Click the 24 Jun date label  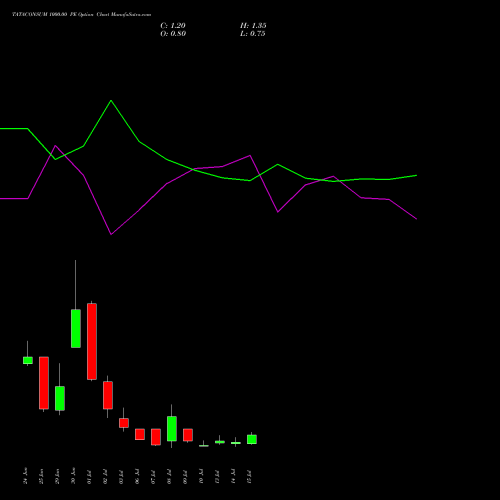click(25, 476)
